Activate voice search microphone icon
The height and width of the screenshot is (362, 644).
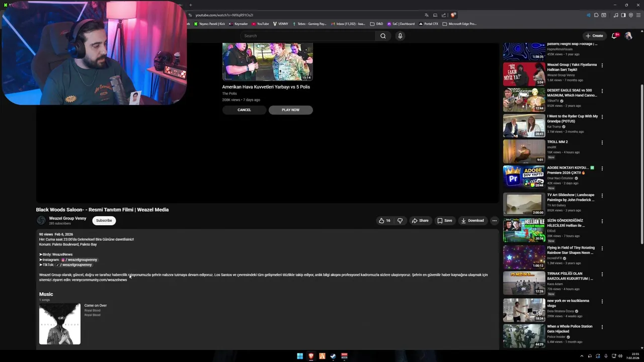(x=400, y=36)
